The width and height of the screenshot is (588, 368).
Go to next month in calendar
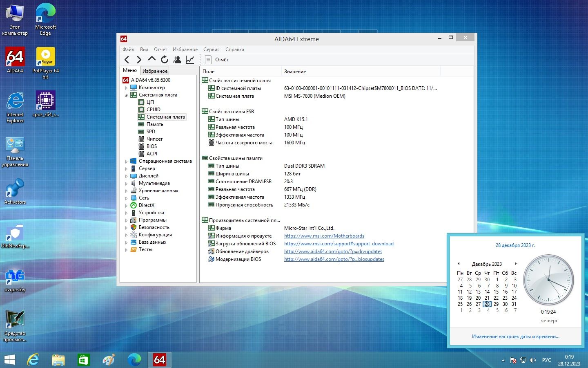(x=516, y=264)
